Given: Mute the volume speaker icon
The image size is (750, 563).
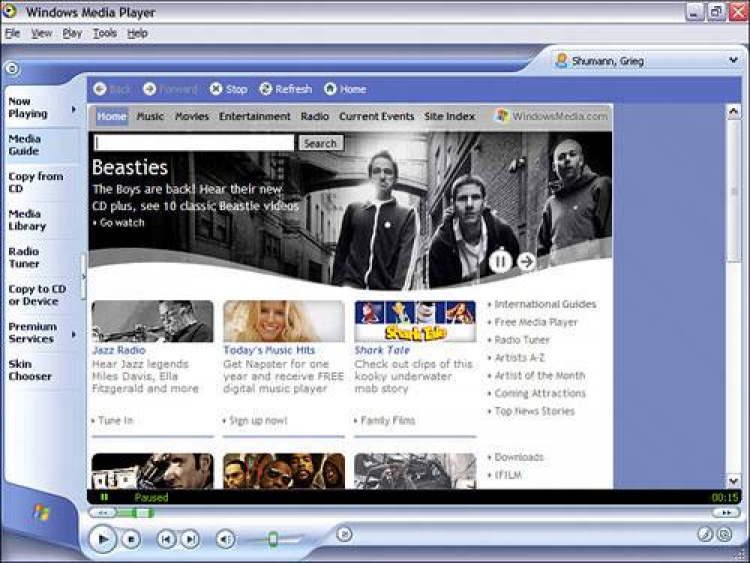Looking at the screenshot, I should [x=225, y=540].
